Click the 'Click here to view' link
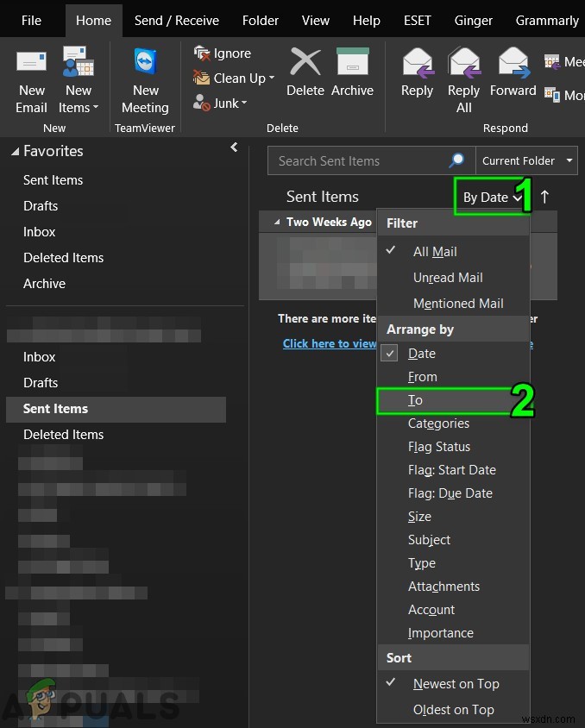Viewport: 585px width, 728px height. pyautogui.click(x=330, y=343)
